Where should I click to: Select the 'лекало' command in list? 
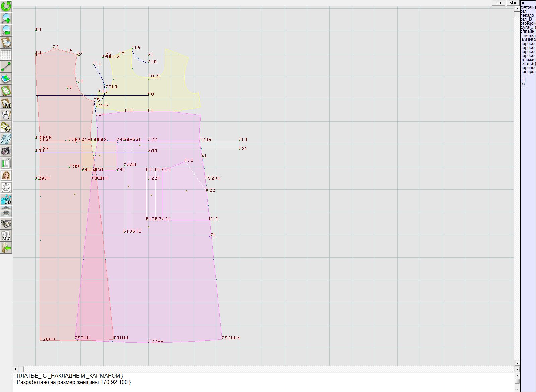pyautogui.click(x=527, y=15)
